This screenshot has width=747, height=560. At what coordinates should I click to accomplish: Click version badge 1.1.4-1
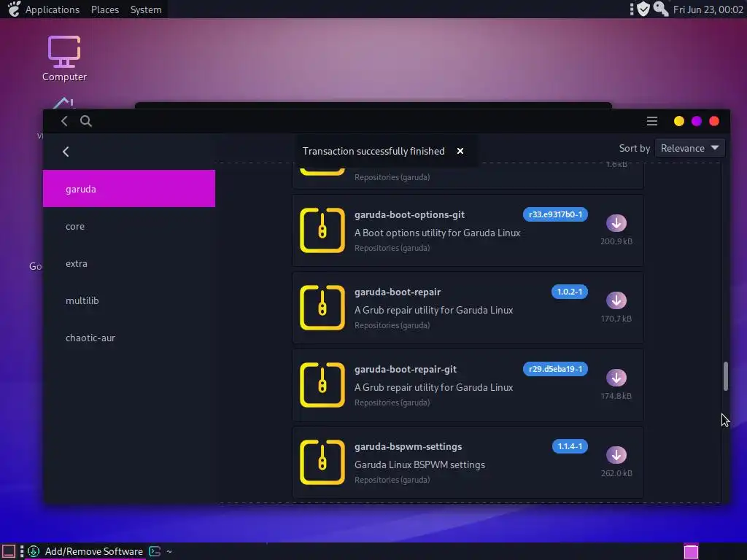[x=570, y=446]
